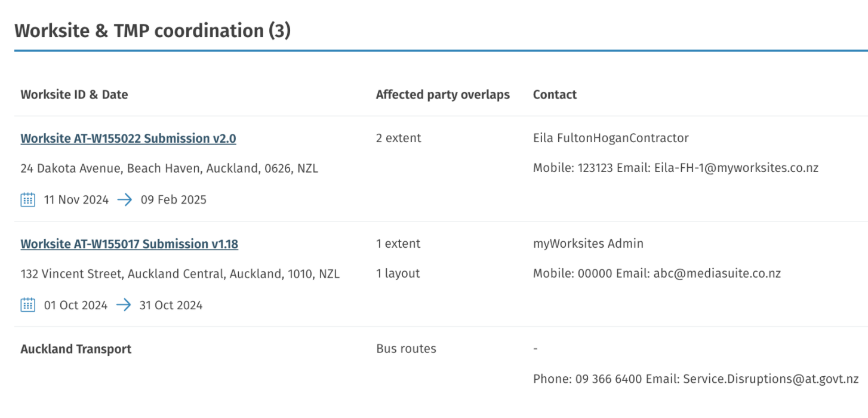Click the myWorksites Admin contact name

[588, 244]
